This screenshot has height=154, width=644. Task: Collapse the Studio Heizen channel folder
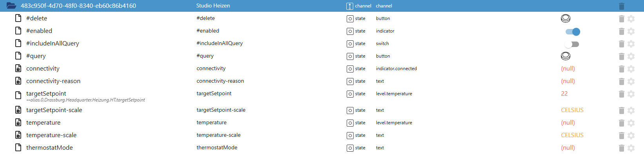[11, 6]
